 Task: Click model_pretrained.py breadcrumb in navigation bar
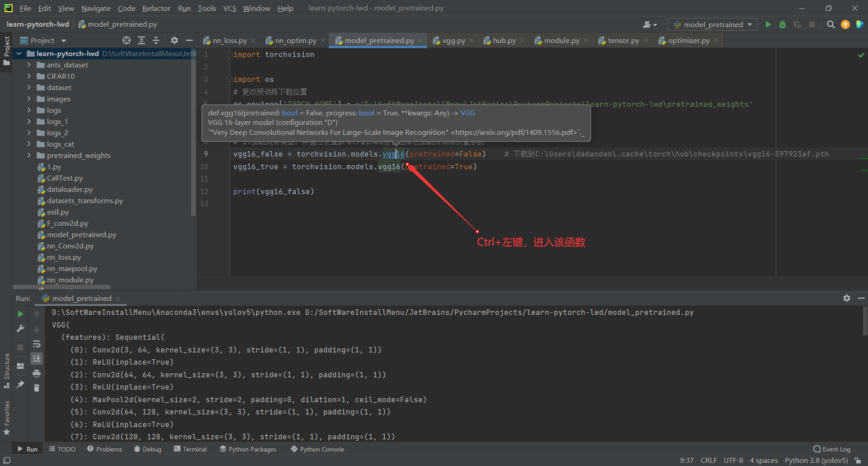pos(118,24)
